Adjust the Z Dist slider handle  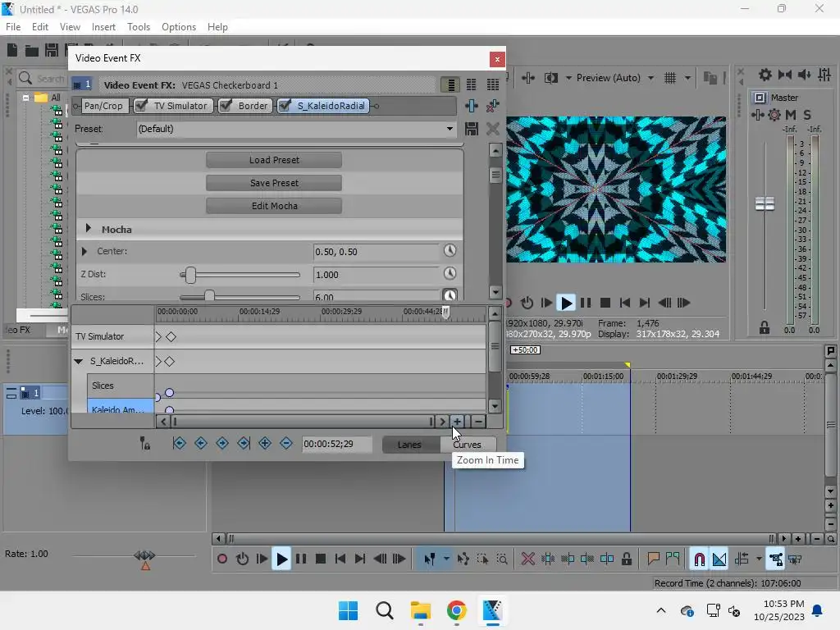click(x=190, y=275)
